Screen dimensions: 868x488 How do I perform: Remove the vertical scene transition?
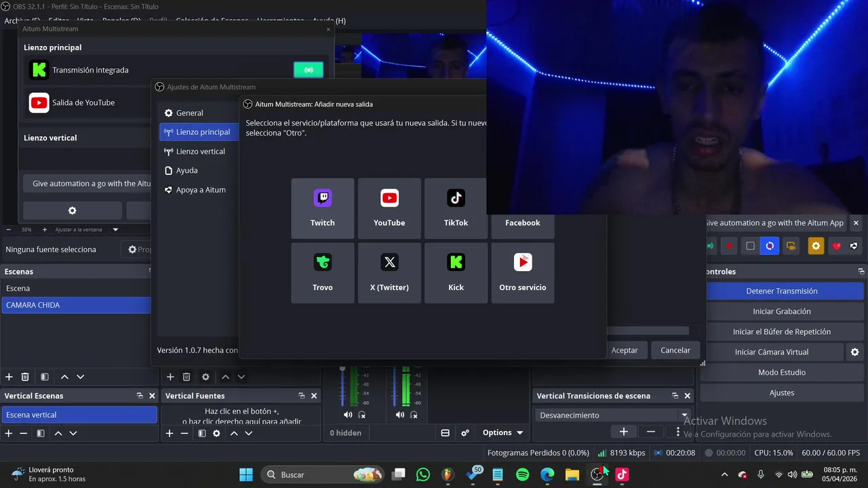[x=650, y=432]
